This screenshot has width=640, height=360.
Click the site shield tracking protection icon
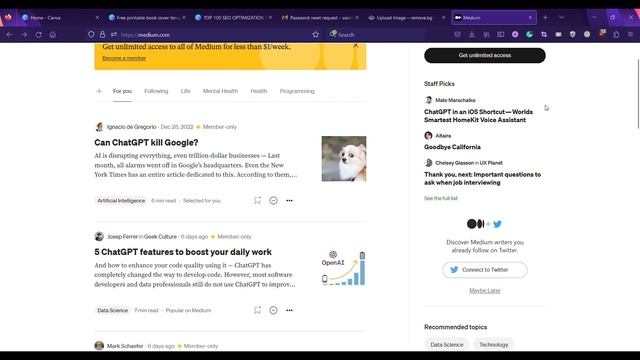[x=91, y=35]
